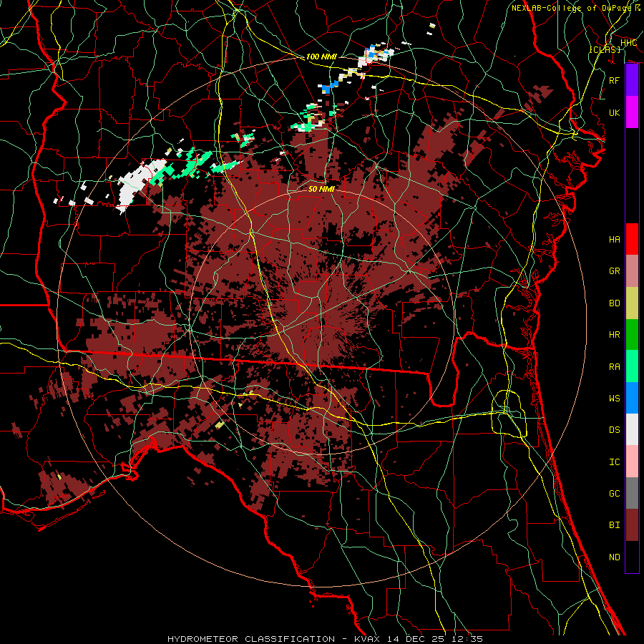Screen dimensions: 644x644
Task: Click the HHC product code text
Action: (x=628, y=43)
